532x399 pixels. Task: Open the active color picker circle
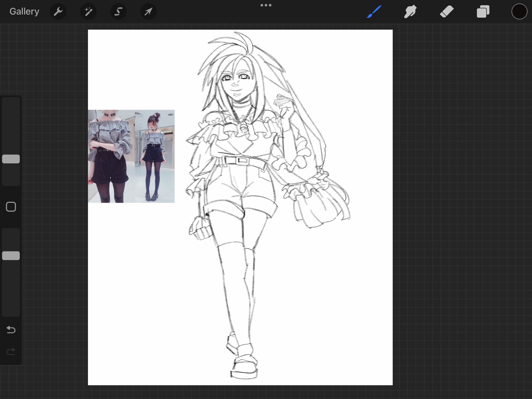[x=519, y=11]
